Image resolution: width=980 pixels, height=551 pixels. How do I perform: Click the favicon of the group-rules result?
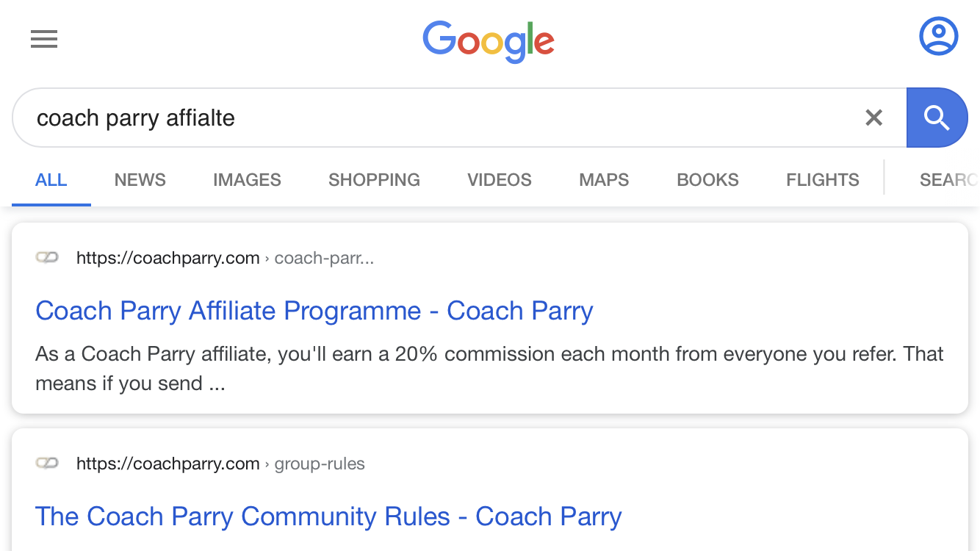(47, 464)
